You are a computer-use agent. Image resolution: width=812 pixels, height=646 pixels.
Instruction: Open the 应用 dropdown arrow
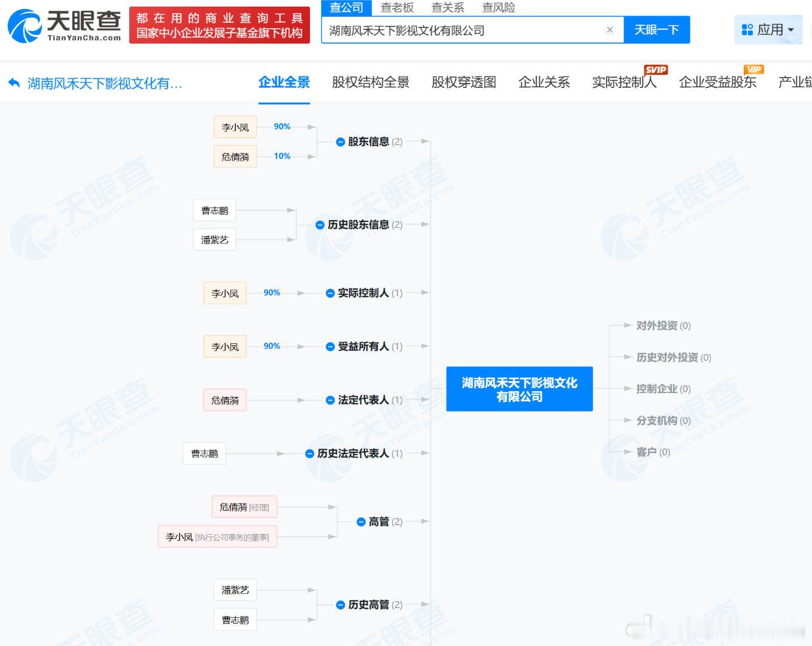click(x=791, y=30)
